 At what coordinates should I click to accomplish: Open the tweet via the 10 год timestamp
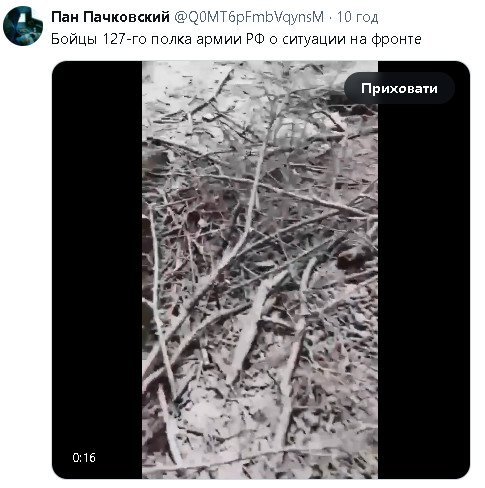pos(357,17)
